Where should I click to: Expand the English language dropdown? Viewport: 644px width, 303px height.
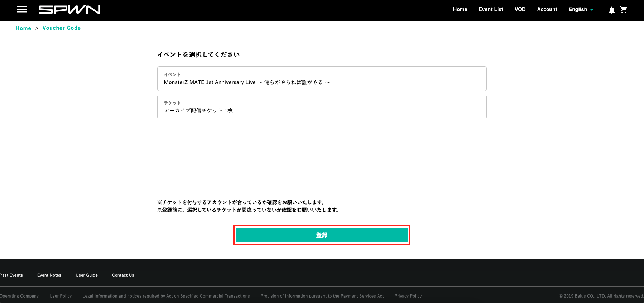point(581,9)
